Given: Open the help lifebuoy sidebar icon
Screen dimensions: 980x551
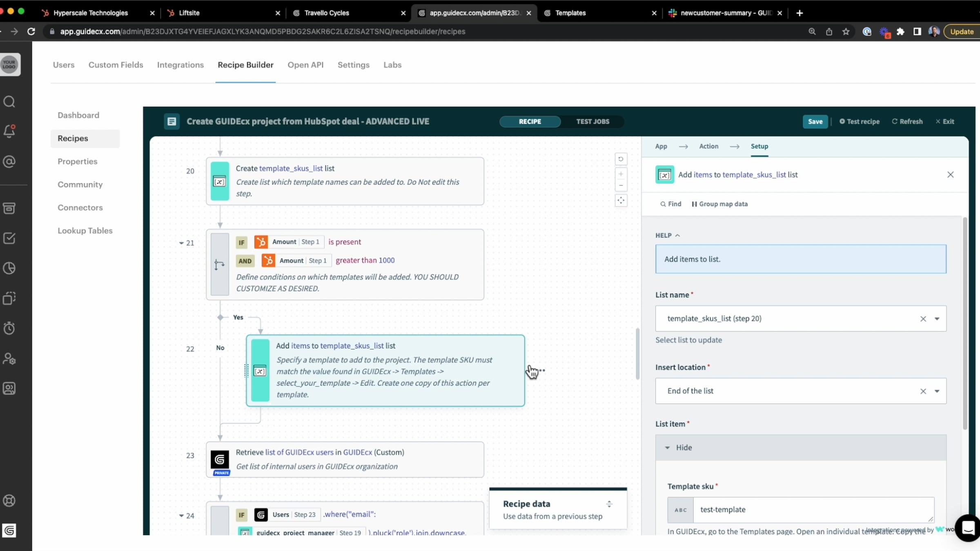Looking at the screenshot, I should (x=9, y=500).
